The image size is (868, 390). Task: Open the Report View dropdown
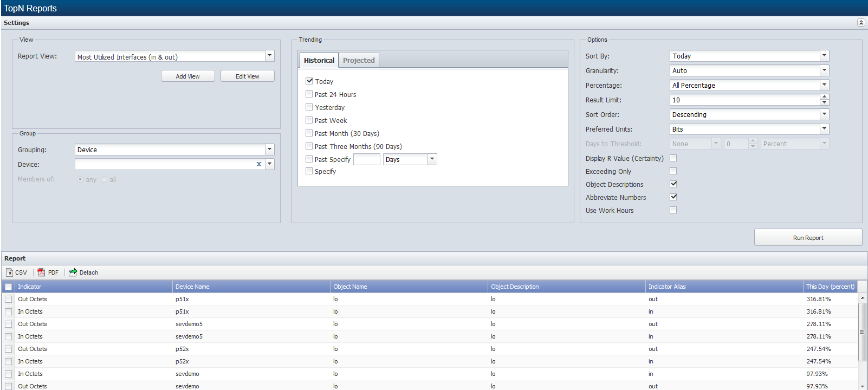click(x=270, y=56)
